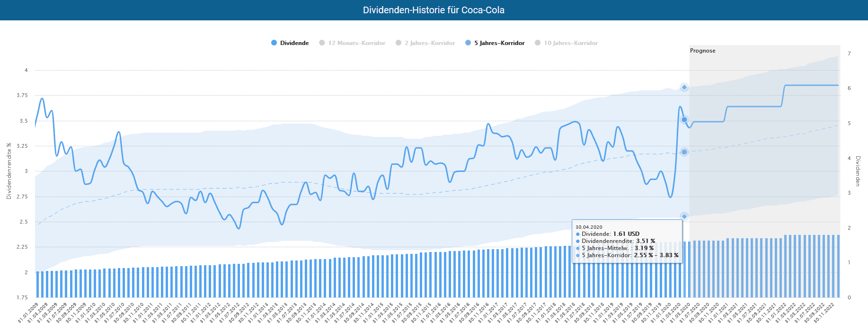Enable the 2 Jahres-Korridor legend item
Screen dimensions: 868x332
pos(425,43)
